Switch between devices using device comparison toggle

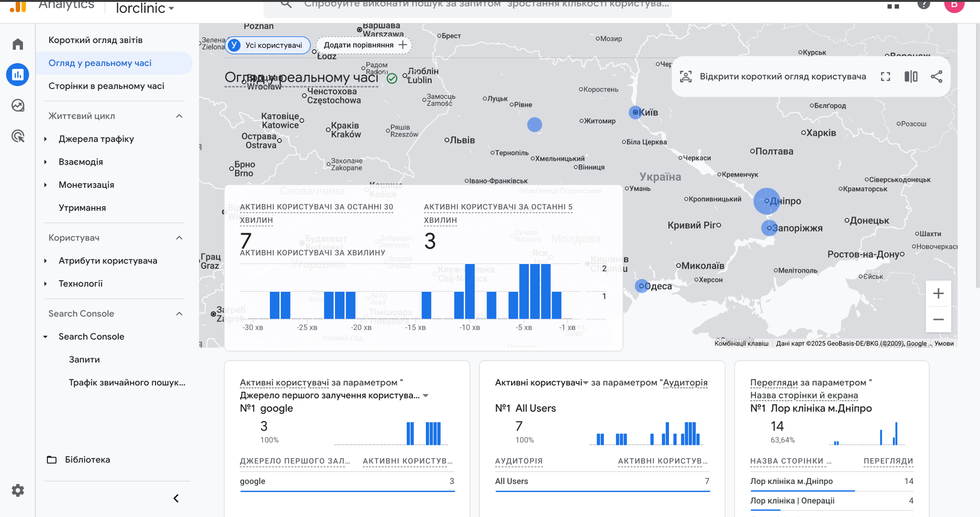pyautogui.click(x=911, y=76)
